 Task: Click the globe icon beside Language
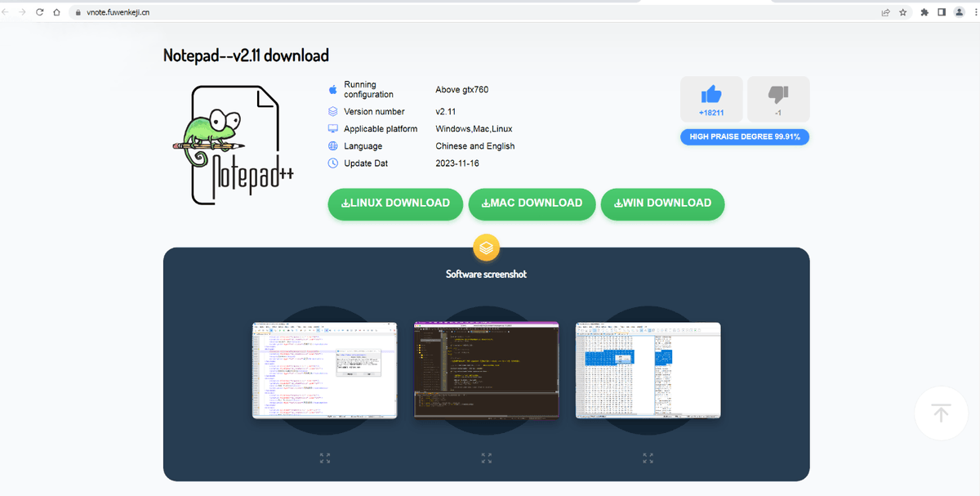coord(332,145)
